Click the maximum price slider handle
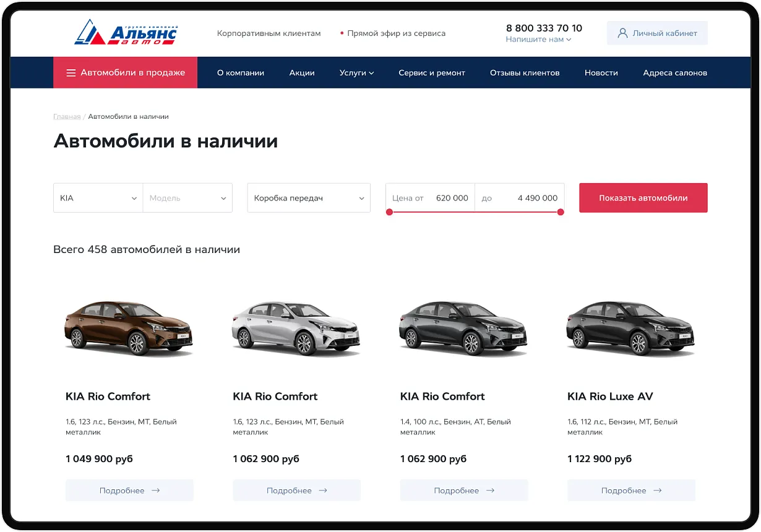 pos(561,212)
